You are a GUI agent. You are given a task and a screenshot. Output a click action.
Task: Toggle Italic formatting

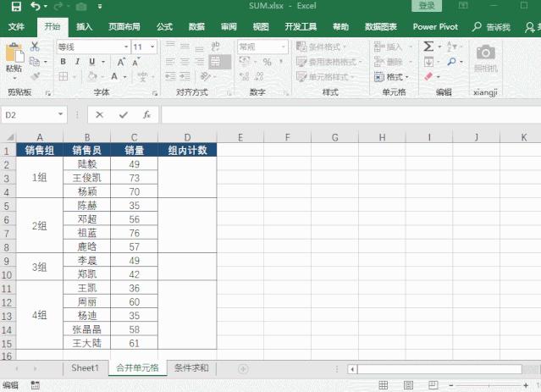(77, 62)
